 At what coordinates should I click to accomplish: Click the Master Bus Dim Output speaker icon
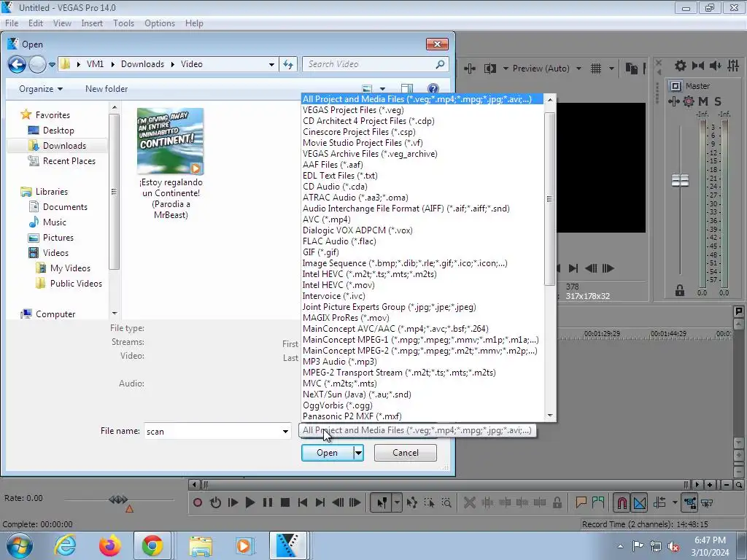pyautogui.click(x=715, y=66)
